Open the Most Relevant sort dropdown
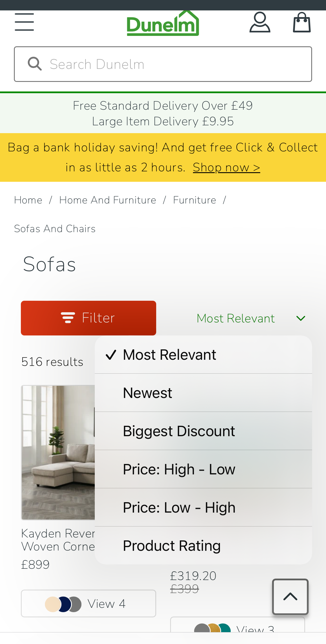The width and height of the screenshot is (326, 644). click(x=236, y=318)
